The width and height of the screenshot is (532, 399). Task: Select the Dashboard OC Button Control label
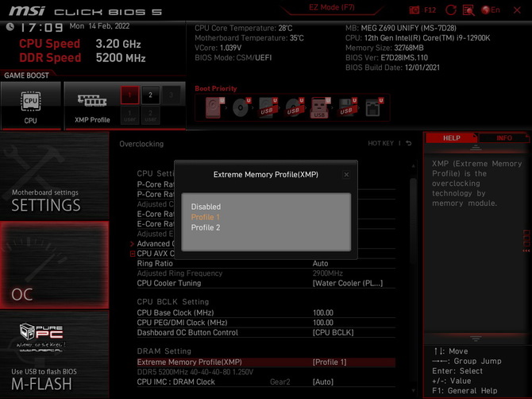[187, 332]
